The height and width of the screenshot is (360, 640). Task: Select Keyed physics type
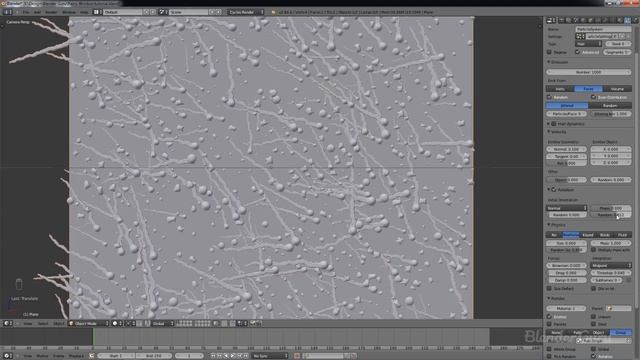point(588,235)
